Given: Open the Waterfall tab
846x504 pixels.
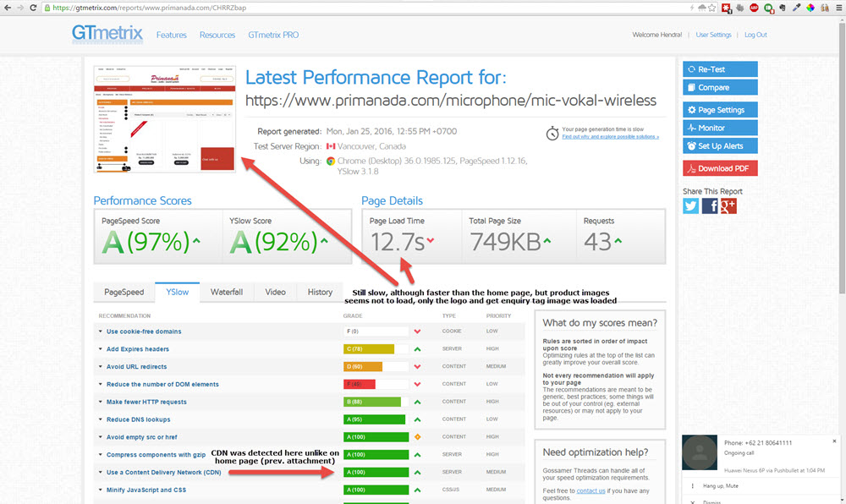Looking at the screenshot, I should click(227, 292).
